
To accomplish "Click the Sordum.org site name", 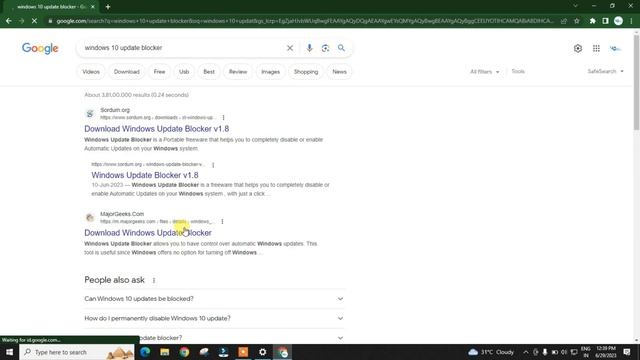I will [115, 110].
